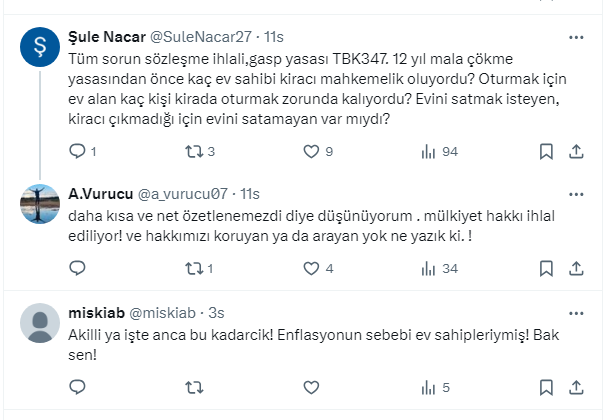Screen dimensions: 603x420
Task: Open @a_vurucu07 handle link
Action: tap(181, 193)
